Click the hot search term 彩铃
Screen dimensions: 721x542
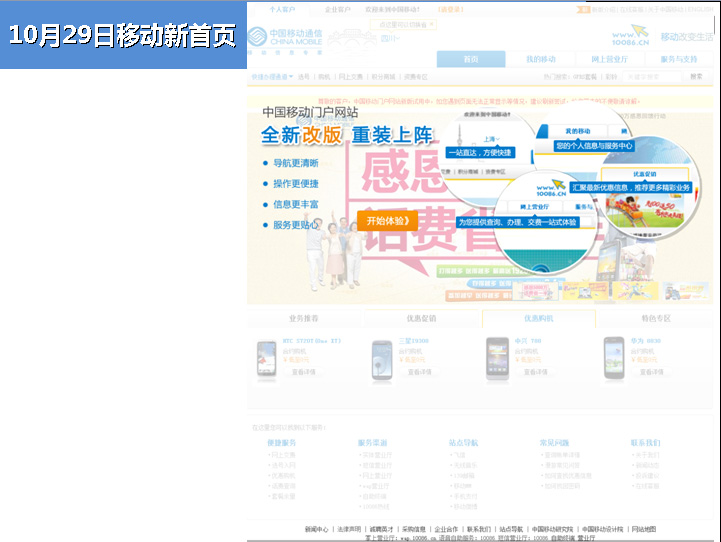pos(611,77)
